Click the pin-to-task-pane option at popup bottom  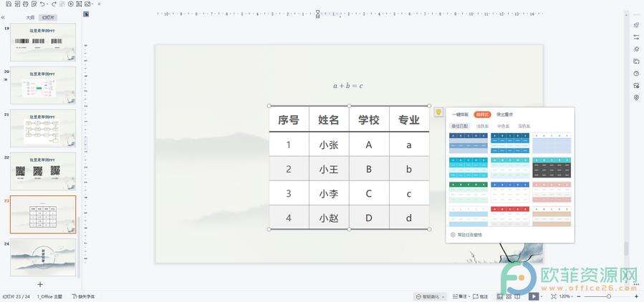tap(466, 235)
